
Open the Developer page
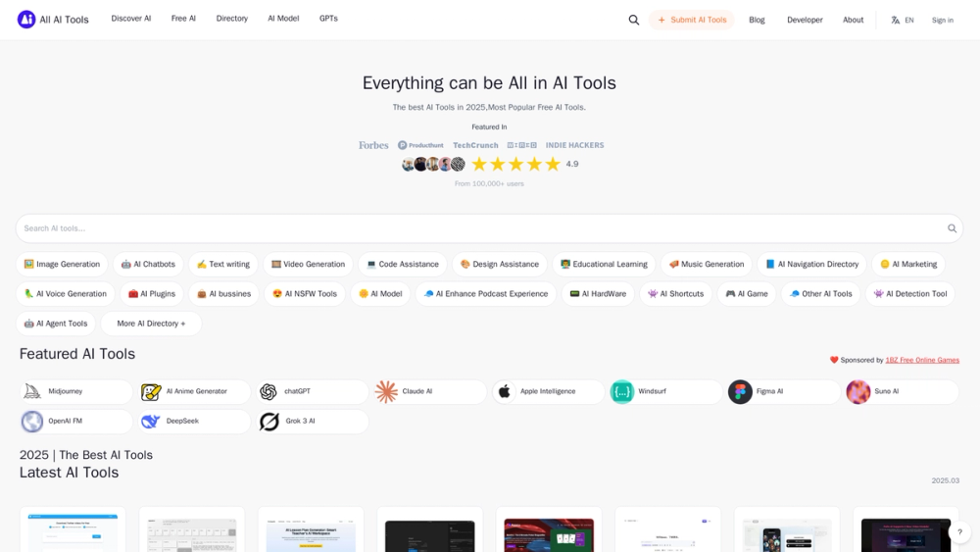pyautogui.click(x=805, y=20)
